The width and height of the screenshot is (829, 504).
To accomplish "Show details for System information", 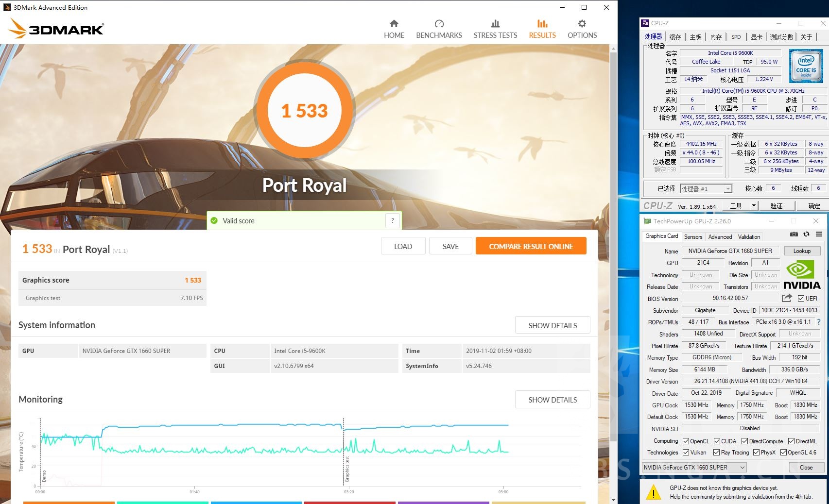I will pos(553,325).
